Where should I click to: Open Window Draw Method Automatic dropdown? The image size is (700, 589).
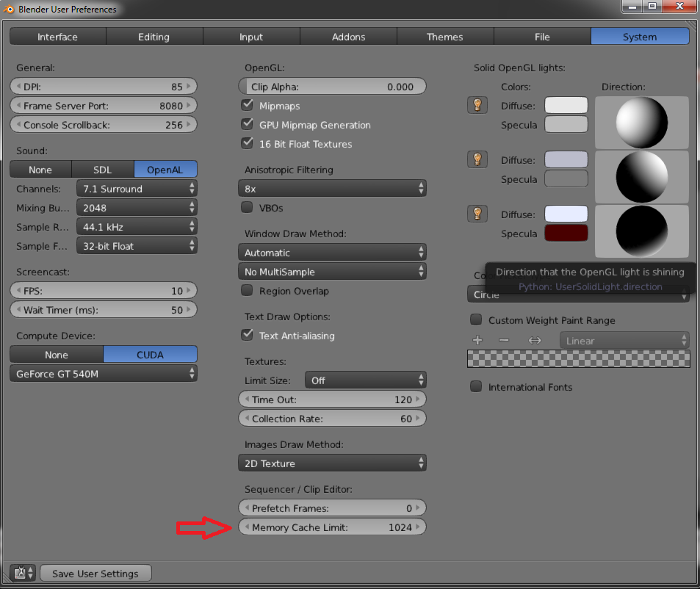pyautogui.click(x=332, y=253)
